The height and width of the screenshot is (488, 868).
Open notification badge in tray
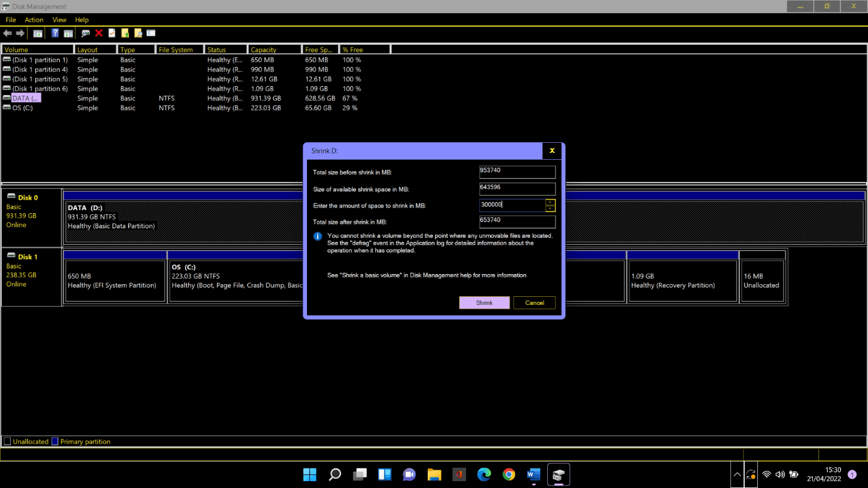pos(852,474)
